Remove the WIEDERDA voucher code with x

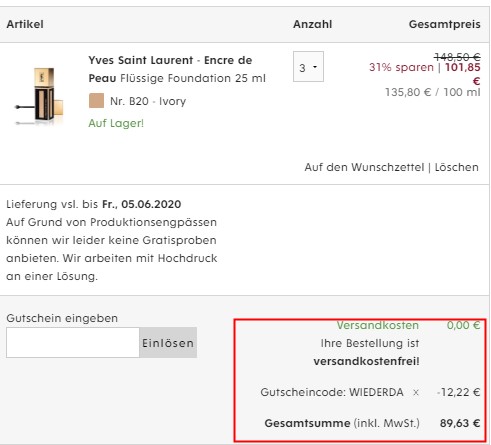pos(416,392)
